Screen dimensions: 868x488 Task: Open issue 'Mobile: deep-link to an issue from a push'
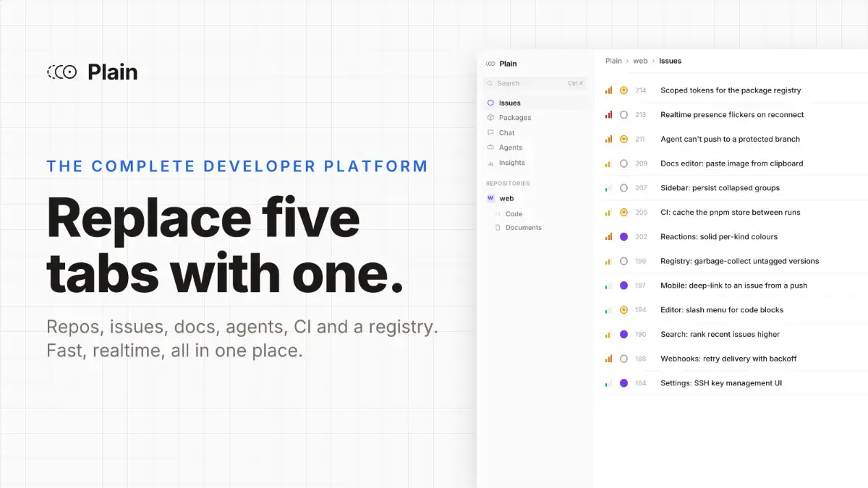click(733, 286)
